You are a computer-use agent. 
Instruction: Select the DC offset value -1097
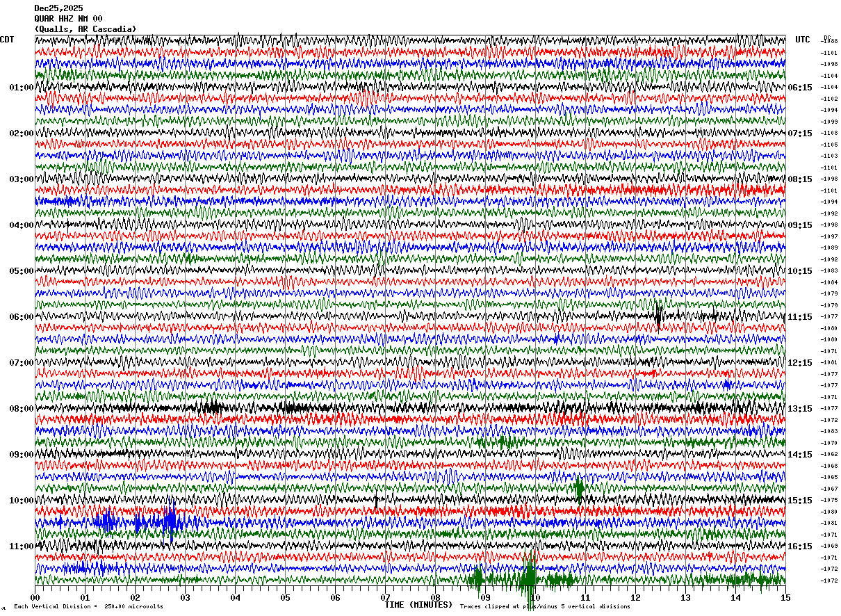[829, 236]
